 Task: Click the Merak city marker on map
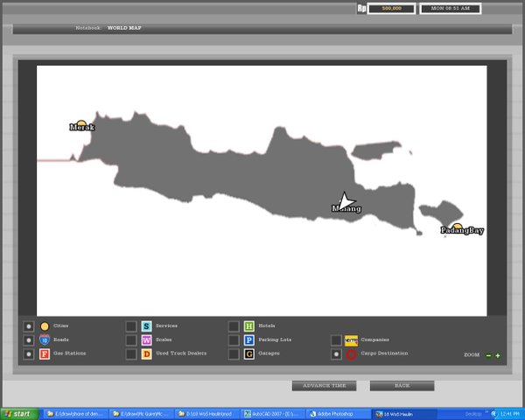click(x=81, y=125)
